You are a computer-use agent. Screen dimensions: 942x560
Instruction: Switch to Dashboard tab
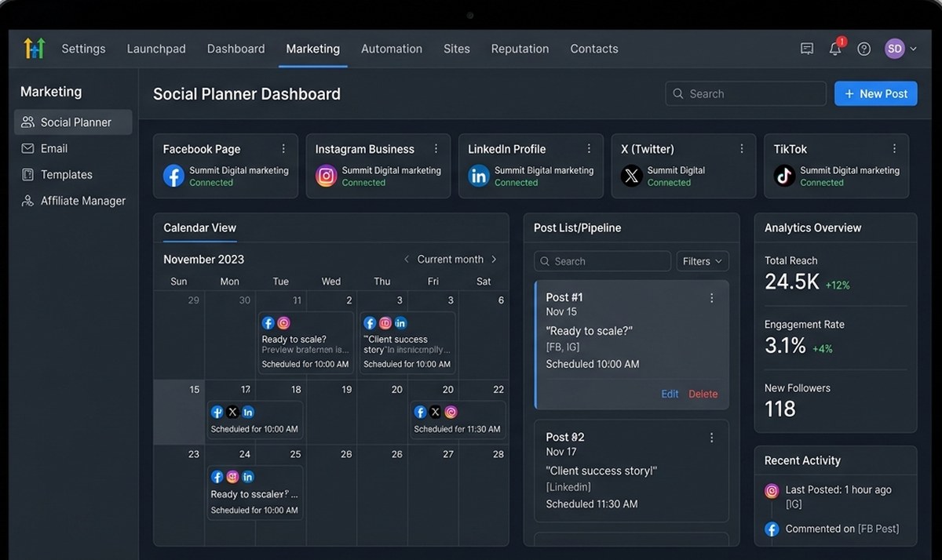[x=235, y=49]
